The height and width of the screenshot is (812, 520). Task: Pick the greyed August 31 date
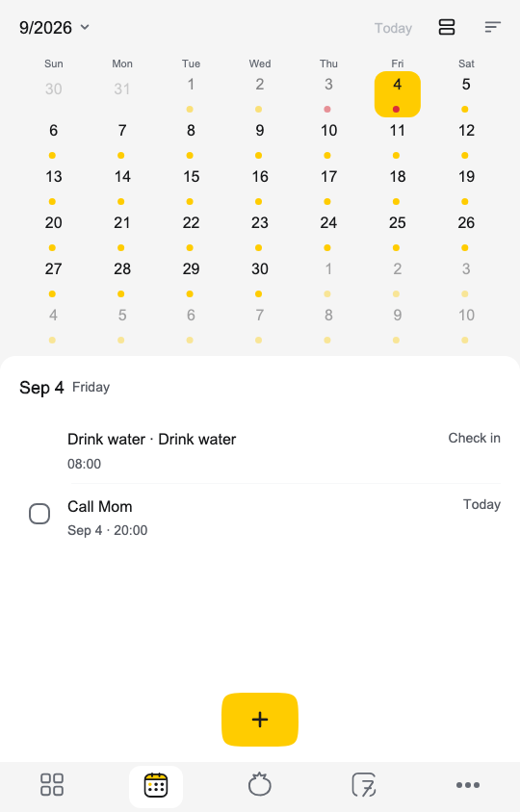122,89
